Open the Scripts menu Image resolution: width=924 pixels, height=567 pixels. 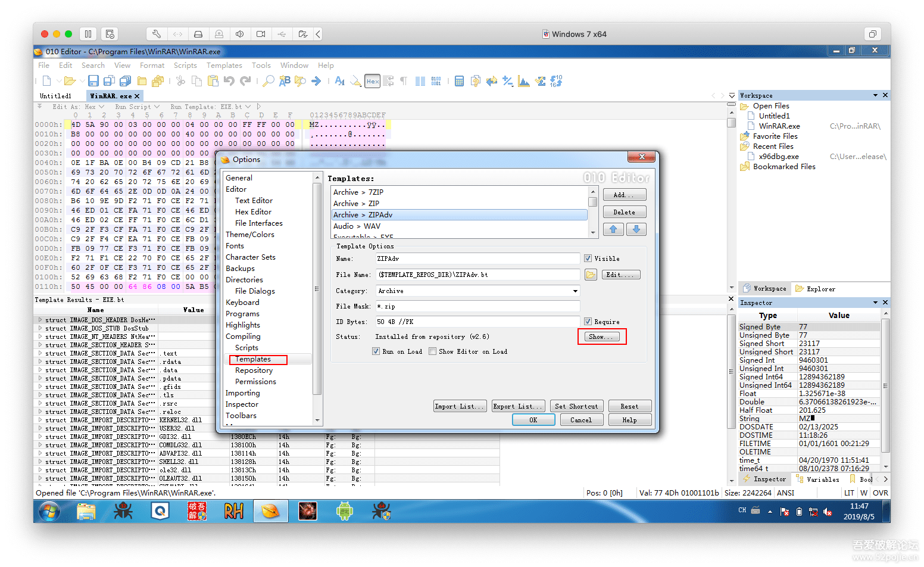(x=185, y=66)
